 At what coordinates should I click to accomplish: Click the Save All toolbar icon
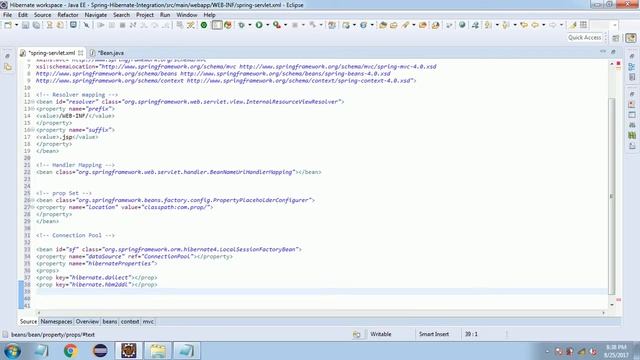(36, 25)
